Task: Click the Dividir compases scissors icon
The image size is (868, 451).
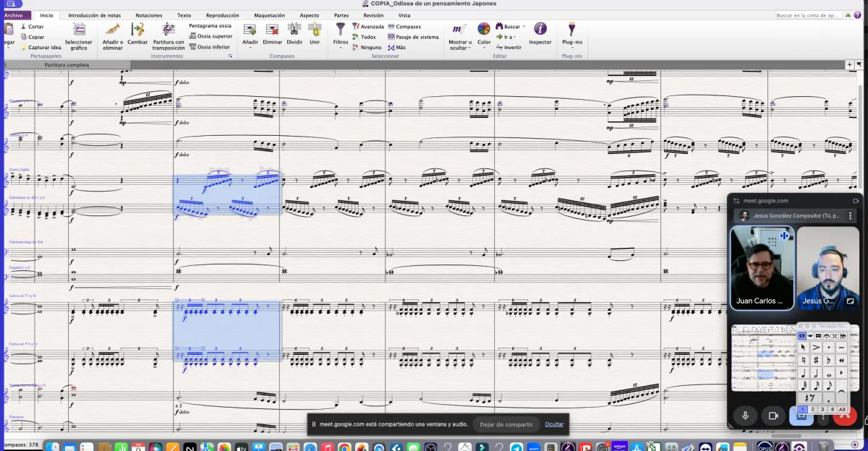Action: pyautogui.click(x=294, y=30)
